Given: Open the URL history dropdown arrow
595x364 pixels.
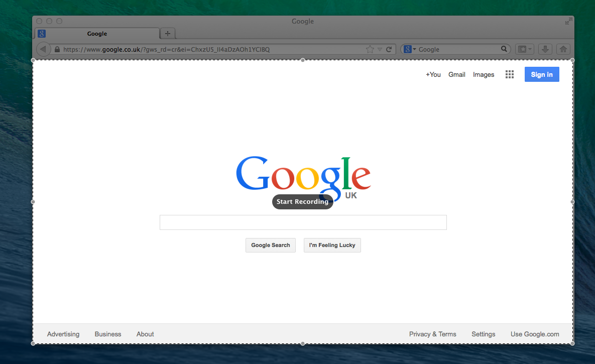Looking at the screenshot, I should point(380,49).
